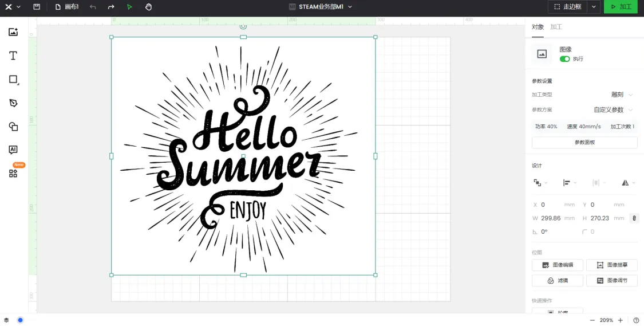
Task: Open 图像描摹 image trace
Action: [x=612, y=265]
